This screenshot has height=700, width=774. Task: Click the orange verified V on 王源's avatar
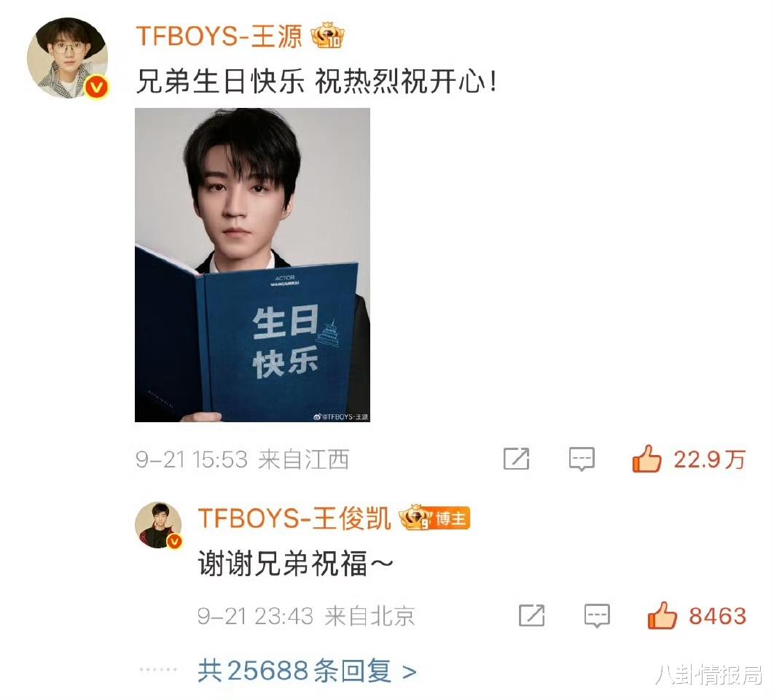coord(97,87)
